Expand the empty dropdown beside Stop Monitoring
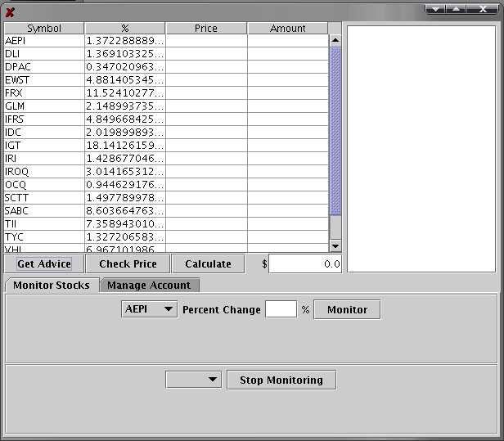The width and height of the screenshot is (504, 441). click(x=193, y=380)
